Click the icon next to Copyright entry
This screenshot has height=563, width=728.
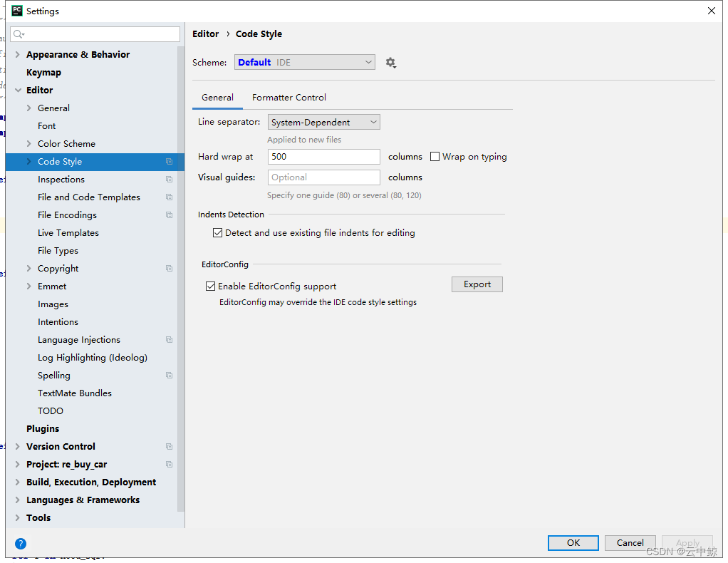pos(169,269)
